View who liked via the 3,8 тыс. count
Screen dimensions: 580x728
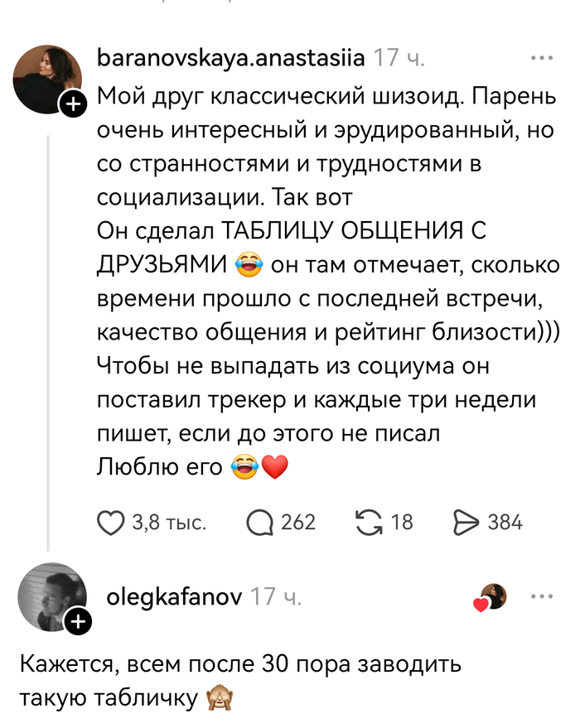tap(169, 522)
